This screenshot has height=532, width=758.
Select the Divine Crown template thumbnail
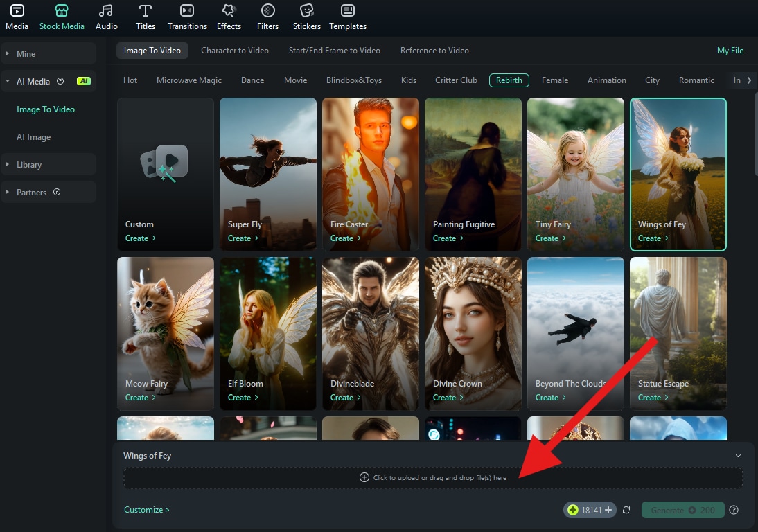click(473, 333)
